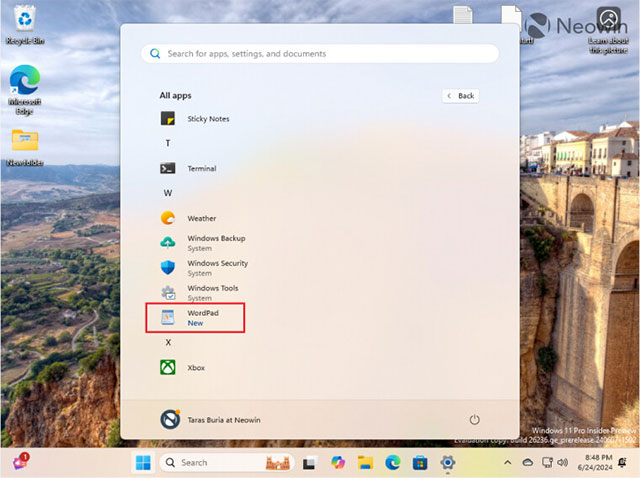Open the Xbox app icon
This screenshot has width=640, height=478.
pyautogui.click(x=168, y=367)
